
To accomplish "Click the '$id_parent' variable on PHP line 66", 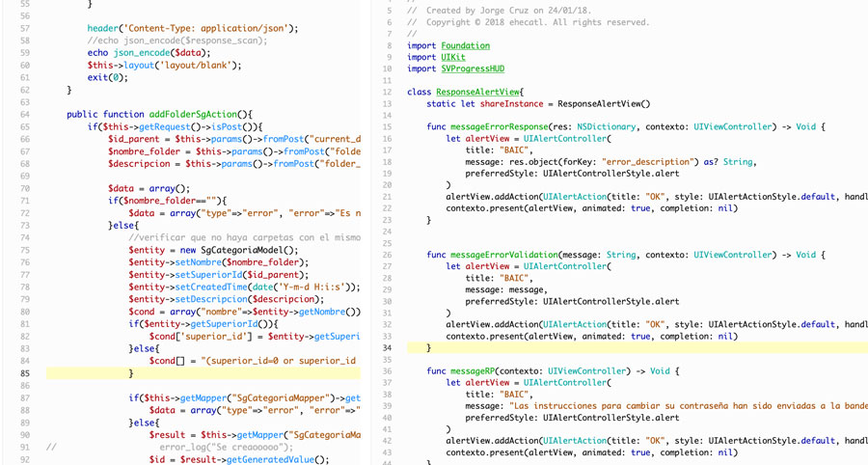I will click(133, 140).
